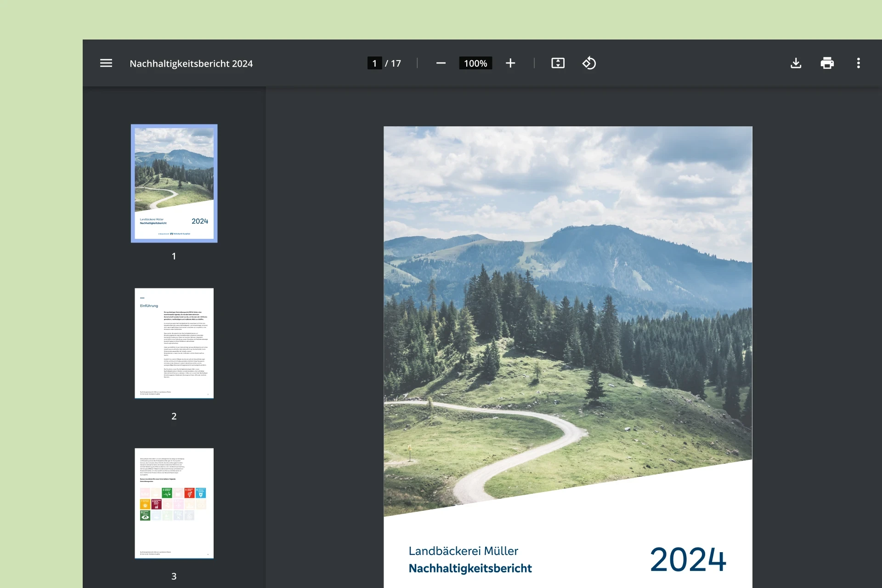Click the thumbnail label '3'
Viewport: 882px width, 588px height.
[x=174, y=576]
